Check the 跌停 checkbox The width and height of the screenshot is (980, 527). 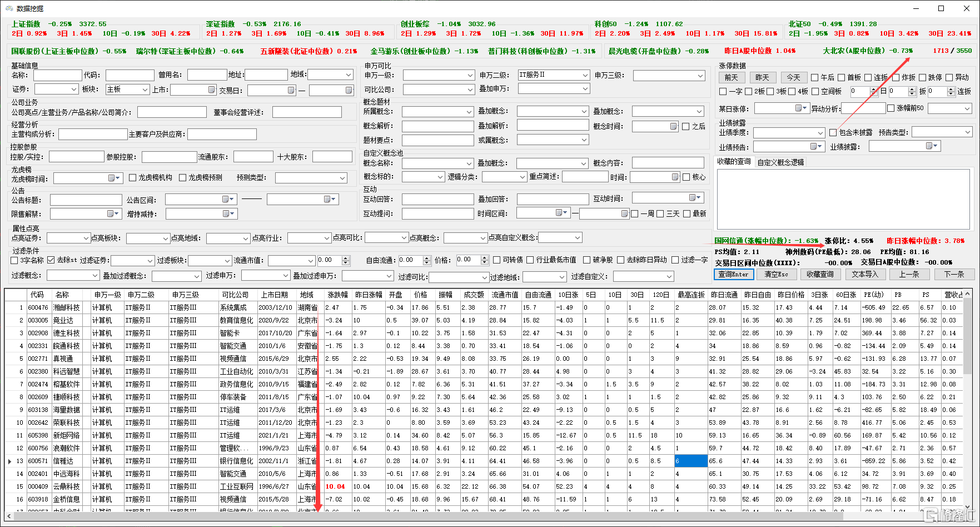922,78
